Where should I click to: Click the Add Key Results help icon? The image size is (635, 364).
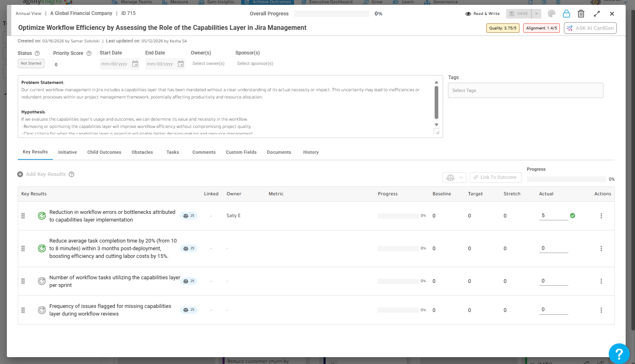point(71,174)
